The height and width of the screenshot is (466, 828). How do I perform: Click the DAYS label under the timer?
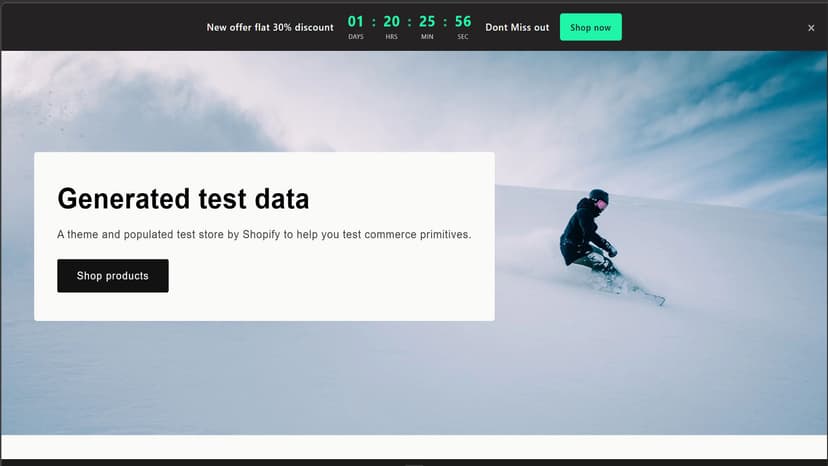(x=356, y=37)
